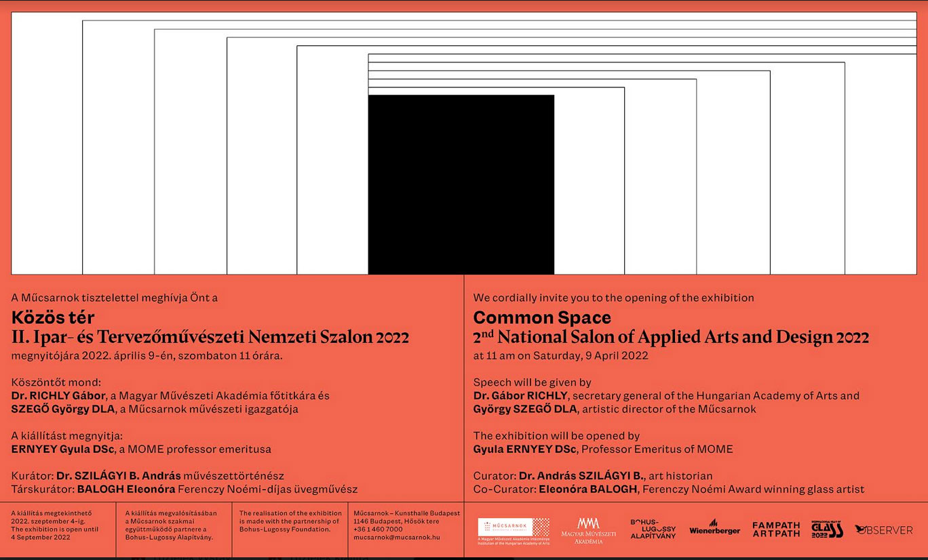Select the 'Közös tér' heading
The height and width of the screenshot is (560, 928).
tap(53, 317)
